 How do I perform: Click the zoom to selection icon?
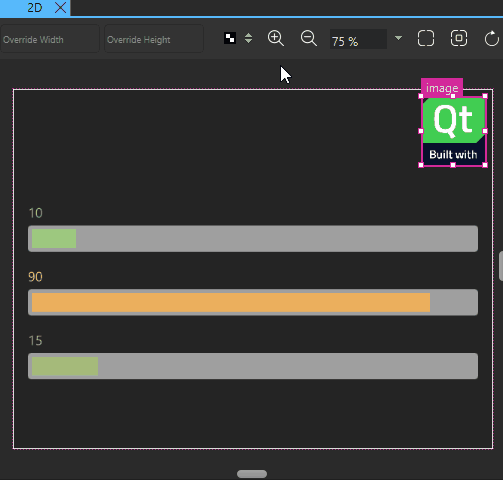coord(459,38)
